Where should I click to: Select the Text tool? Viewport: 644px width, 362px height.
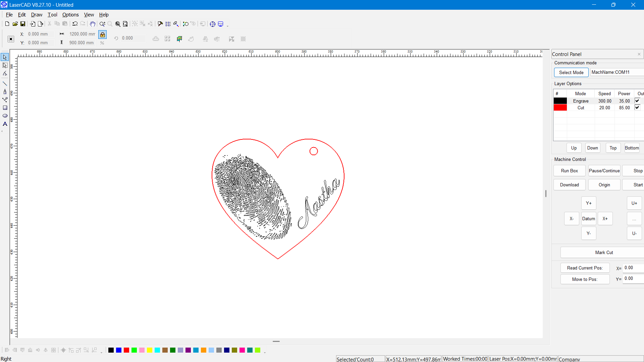(5, 124)
